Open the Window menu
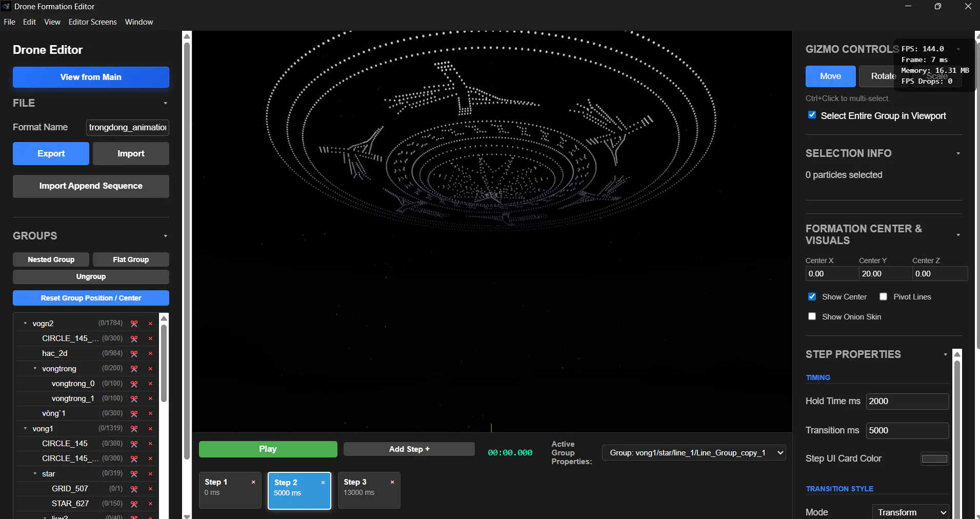This screenshot has width=980, height=519. coord(139,22)
